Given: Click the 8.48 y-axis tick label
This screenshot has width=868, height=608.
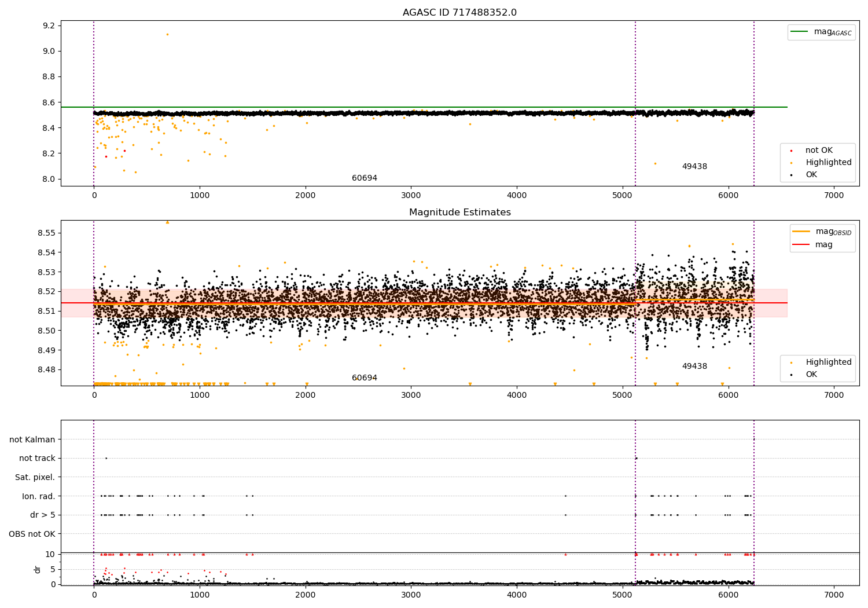Looking at the screenshot, I should 47,369.
